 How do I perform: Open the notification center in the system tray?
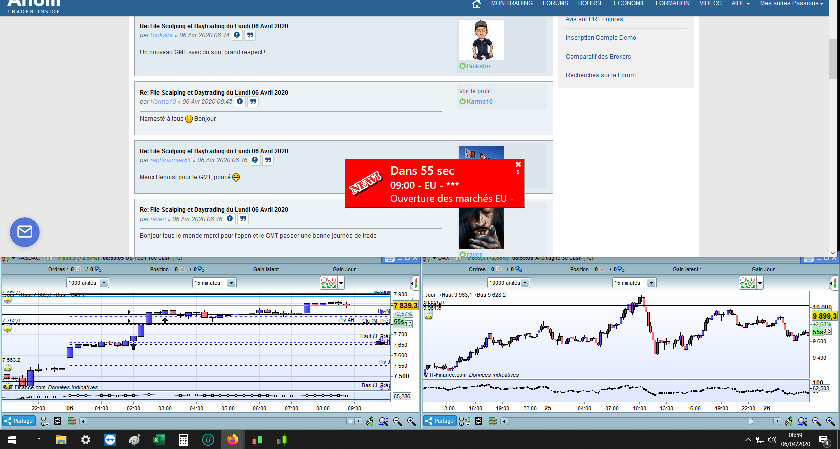click(x=824, y=440)
